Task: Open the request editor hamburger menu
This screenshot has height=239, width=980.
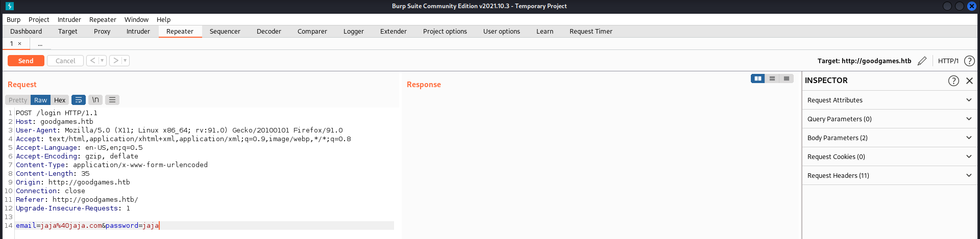Action: (x=112, y=100)
